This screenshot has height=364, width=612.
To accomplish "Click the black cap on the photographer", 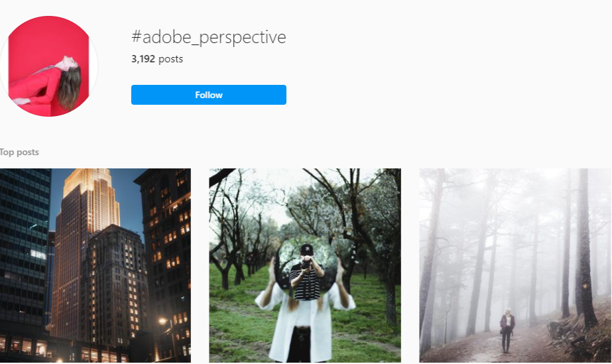I will 307,249.
